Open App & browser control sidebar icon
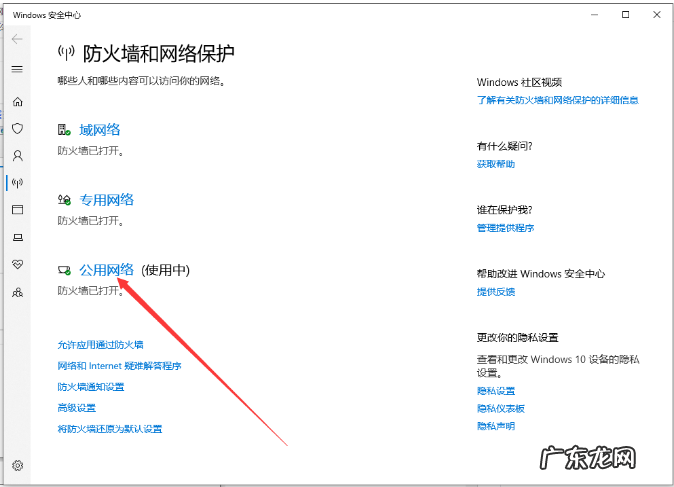 pyautogui.click(x=18, y=210)
